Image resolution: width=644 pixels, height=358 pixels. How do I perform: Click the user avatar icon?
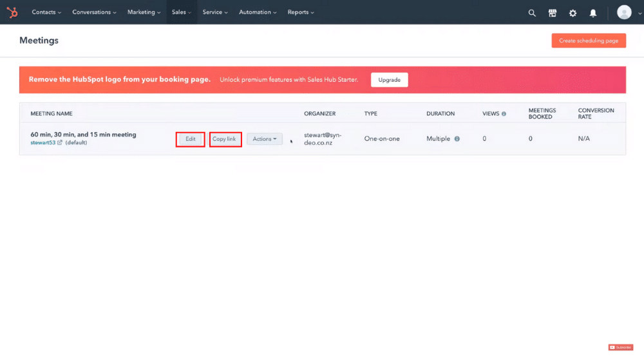point(624,12)
